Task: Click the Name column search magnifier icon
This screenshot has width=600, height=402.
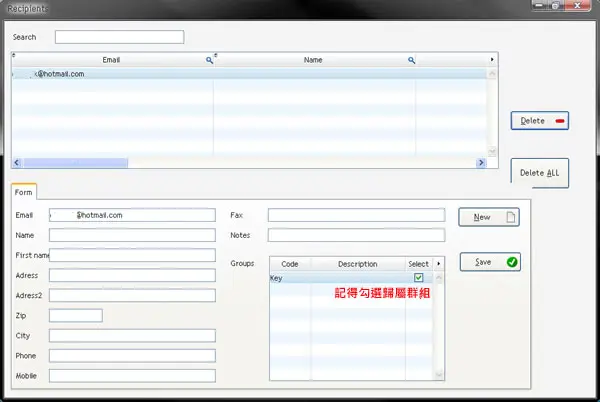Action: click(411, 60)
